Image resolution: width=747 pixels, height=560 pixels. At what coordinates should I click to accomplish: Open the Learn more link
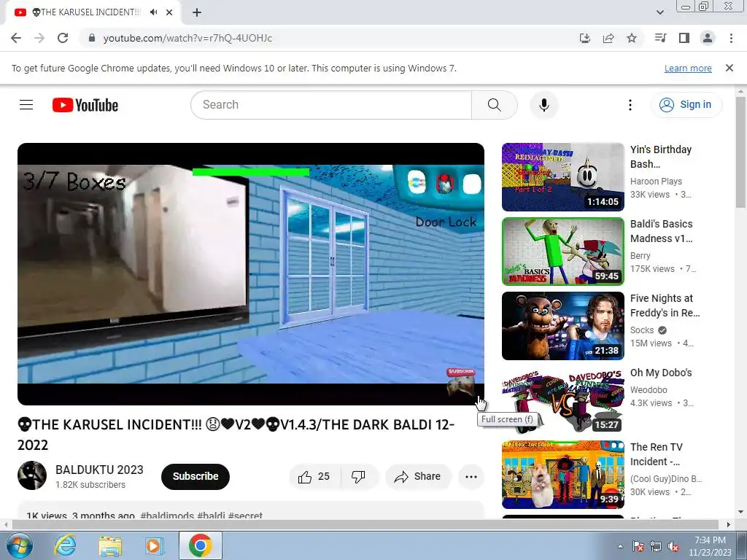pyautogui.click(x=688, y=68)
